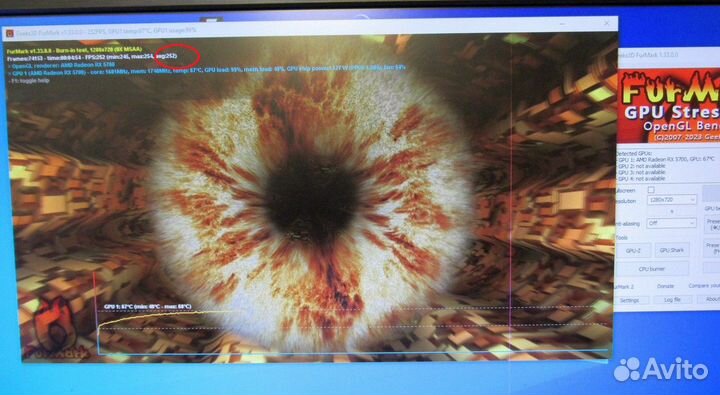Click the FurMark GPU Stress Test banner image
720x395 pixels.
pos(668,106)
